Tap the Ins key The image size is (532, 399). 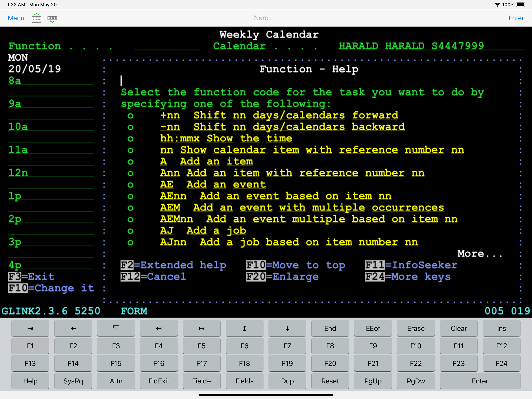tap(501, 328)
